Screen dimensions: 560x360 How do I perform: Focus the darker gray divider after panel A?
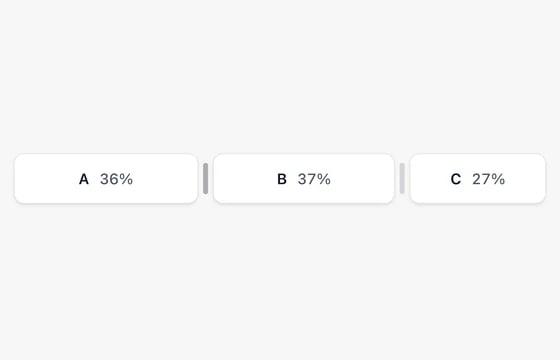(x=205, y=179)
